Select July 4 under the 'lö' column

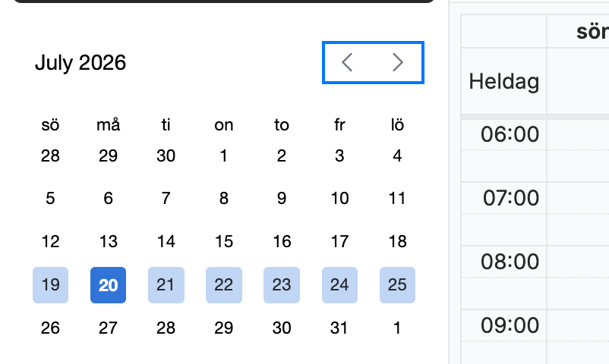[397, 156]
